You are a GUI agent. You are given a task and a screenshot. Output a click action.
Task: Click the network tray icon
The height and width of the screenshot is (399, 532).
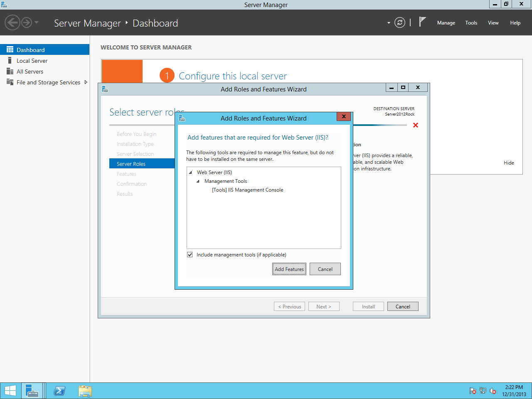[483, 391]
